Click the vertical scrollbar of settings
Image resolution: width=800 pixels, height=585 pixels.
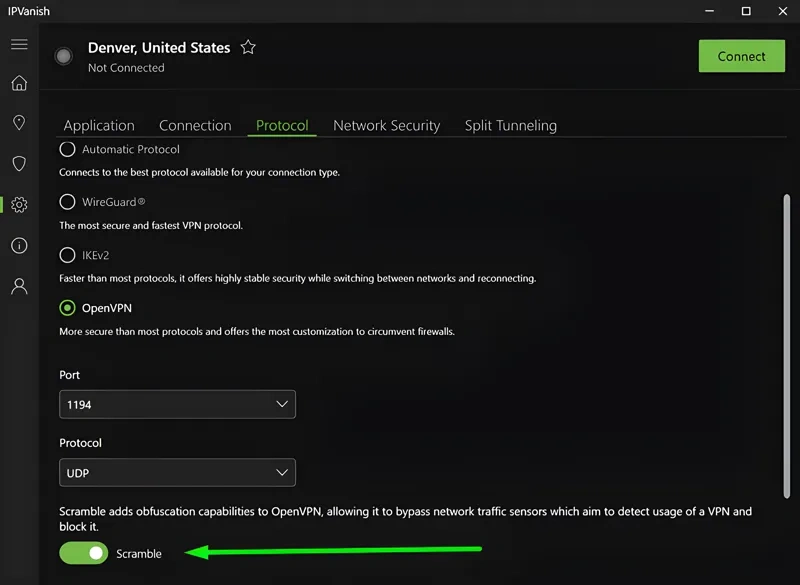pos(787,346)
